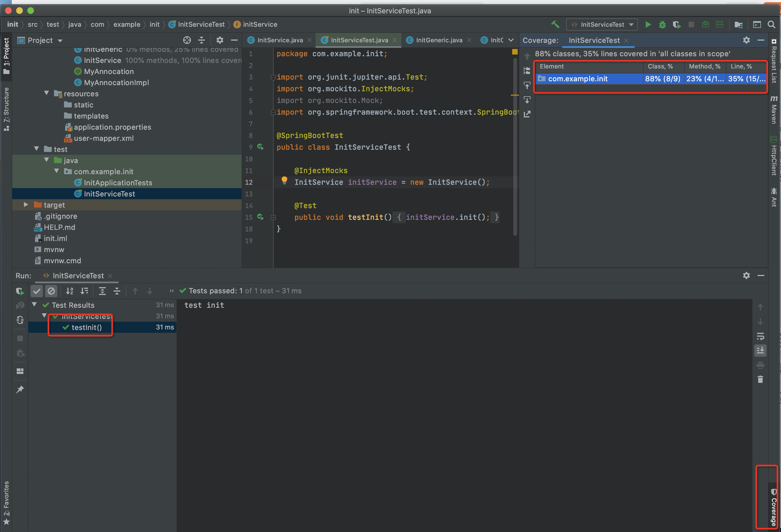Switch to the InitService.java editor tab
This screenshot has width=781, height=532.
(x=280, y=40)
